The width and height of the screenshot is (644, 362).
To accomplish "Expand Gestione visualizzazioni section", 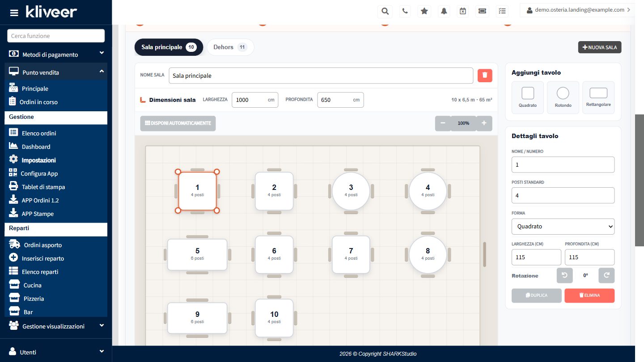I will 56,326.
